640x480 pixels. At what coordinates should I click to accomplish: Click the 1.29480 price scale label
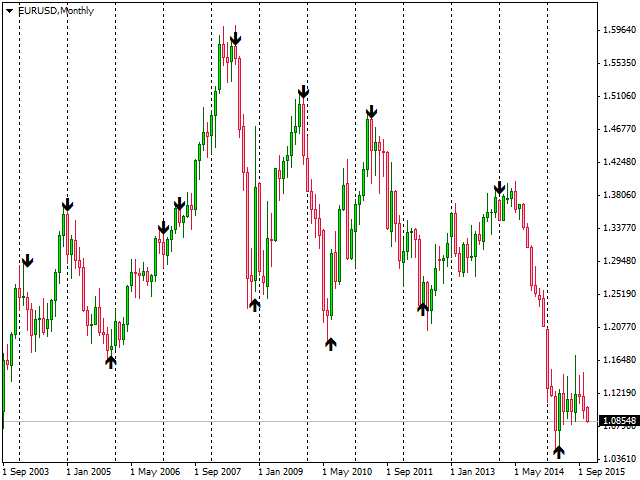[x=617, y=261]
